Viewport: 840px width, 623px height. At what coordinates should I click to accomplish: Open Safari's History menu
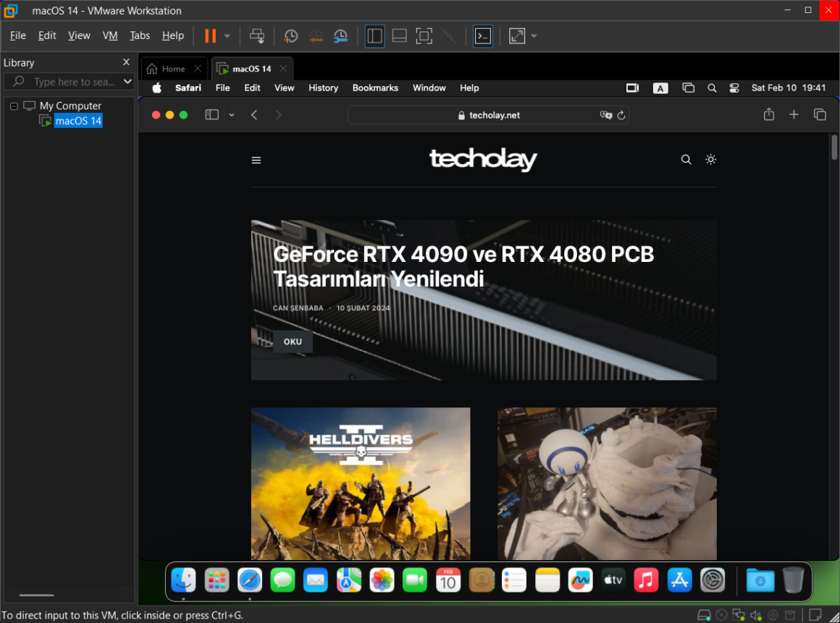(x=323, y=88)
